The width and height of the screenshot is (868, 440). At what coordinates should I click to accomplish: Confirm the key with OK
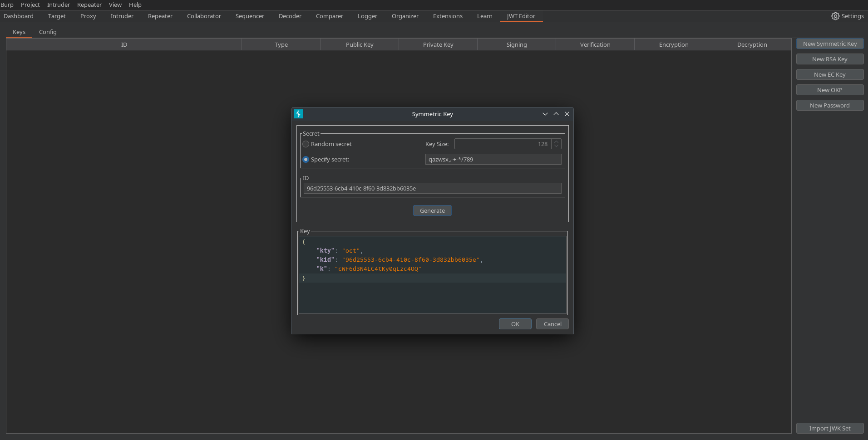tap(515, 324)
